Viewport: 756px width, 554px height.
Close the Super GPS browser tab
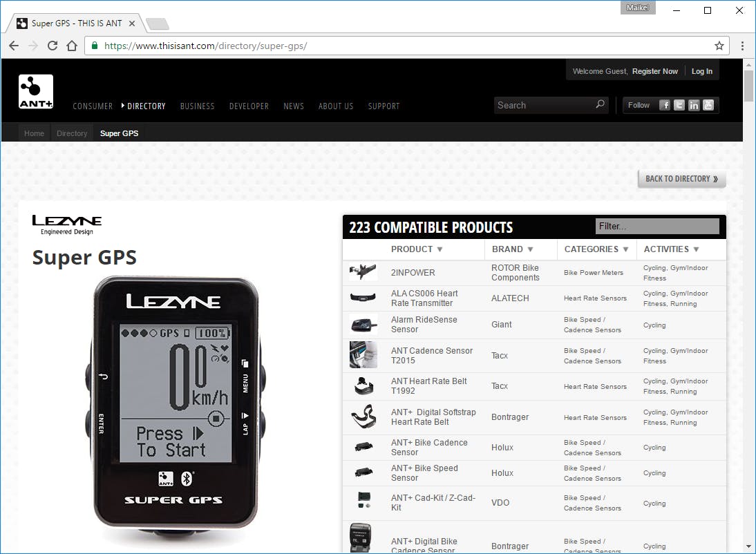132,23
